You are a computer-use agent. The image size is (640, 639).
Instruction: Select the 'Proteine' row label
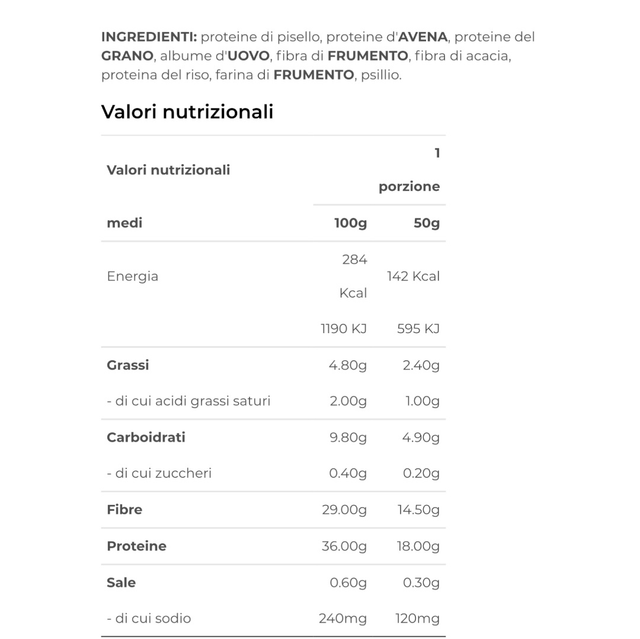click(136, 546)
